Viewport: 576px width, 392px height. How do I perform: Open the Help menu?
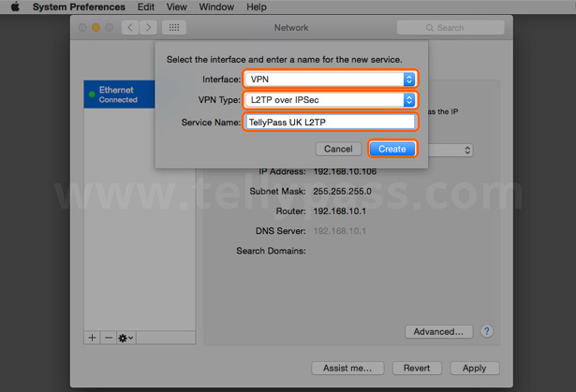click(257, 7)
